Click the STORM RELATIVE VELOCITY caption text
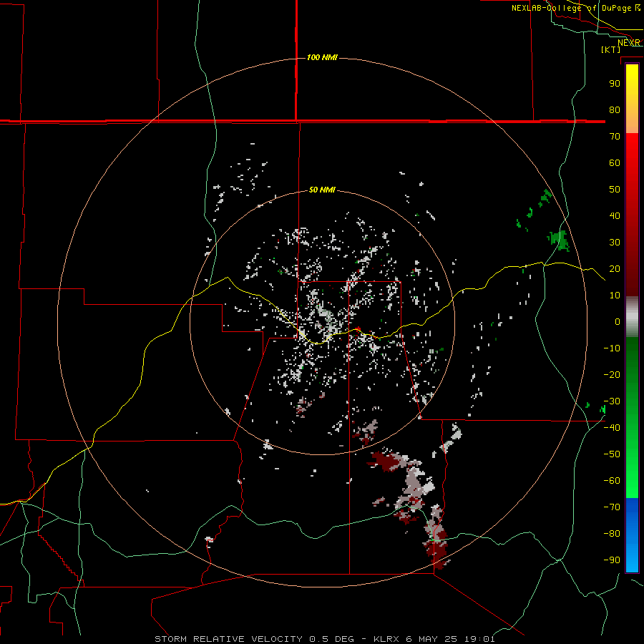Viewport: 644px width, 644px height. coord(229,639)
